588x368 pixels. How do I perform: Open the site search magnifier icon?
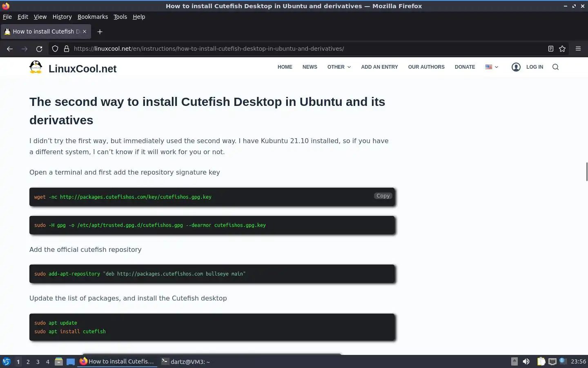[x=555, y=67]
